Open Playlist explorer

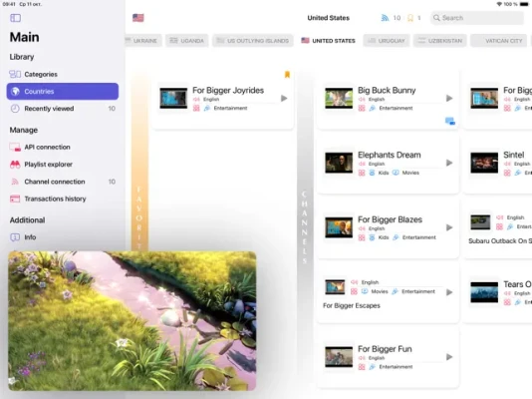[x=63, y=165]
